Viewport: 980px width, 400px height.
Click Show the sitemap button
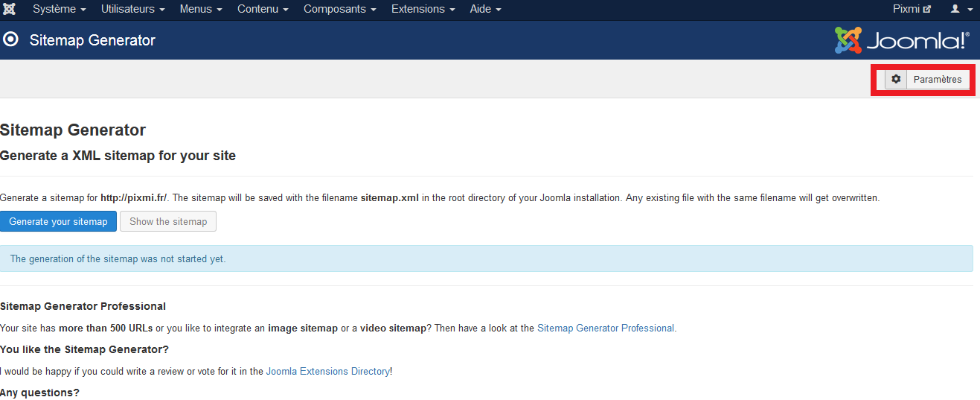pyautogui.click(x=168, y=221)
